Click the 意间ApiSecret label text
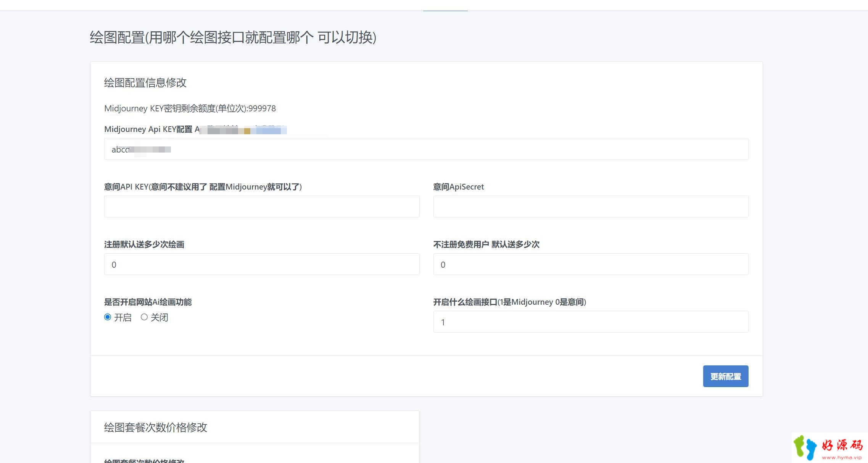 coord(459,187)
